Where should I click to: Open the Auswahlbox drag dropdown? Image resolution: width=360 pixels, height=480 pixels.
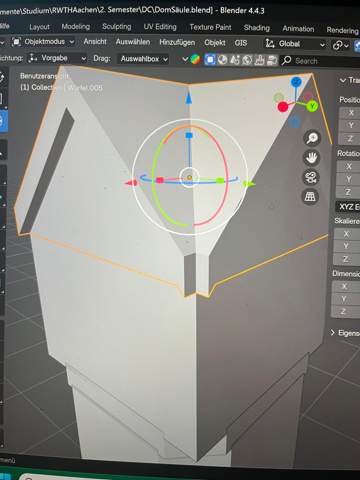click(x=143, y=59)
